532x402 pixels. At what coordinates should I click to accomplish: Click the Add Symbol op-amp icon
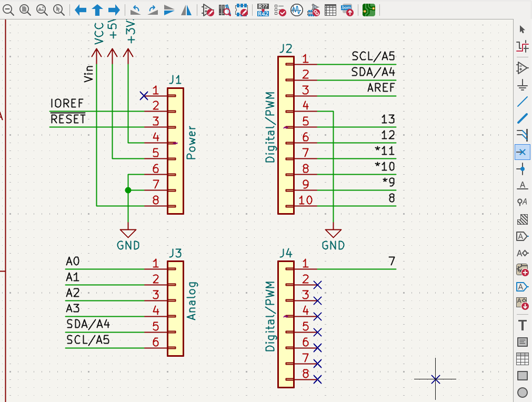(522, 67)
